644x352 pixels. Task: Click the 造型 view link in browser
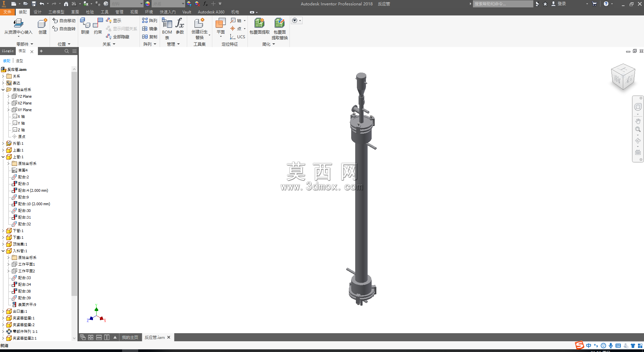pos(19,61)
